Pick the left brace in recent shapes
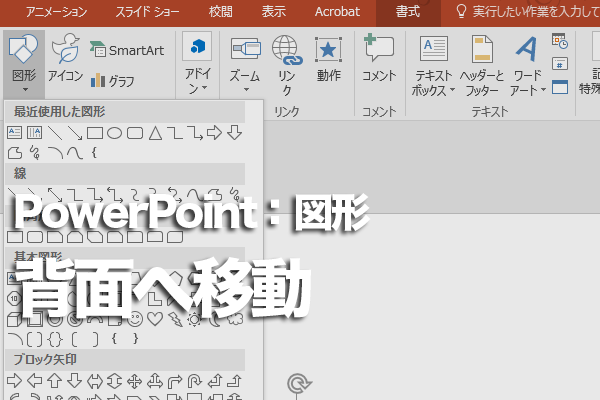The width and height of the screenshot is (600, 400). pyautogui.click(x=94, y=153)
